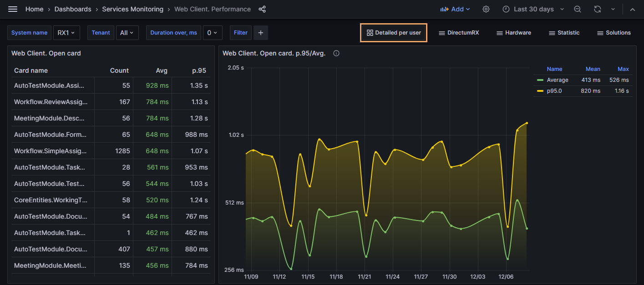Click the add filter plus button

click(261, 33)
